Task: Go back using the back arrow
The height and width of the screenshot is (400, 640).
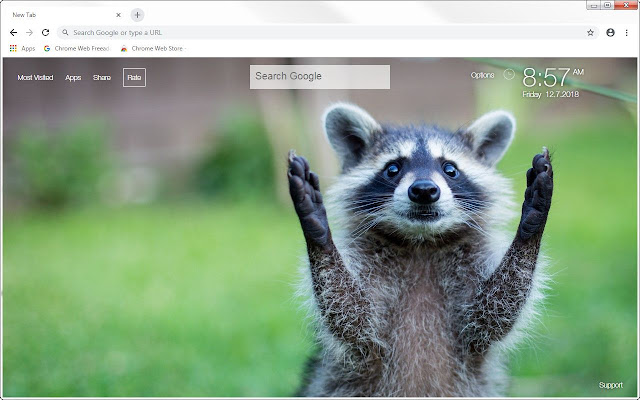Action: click(x=13, y=33)
